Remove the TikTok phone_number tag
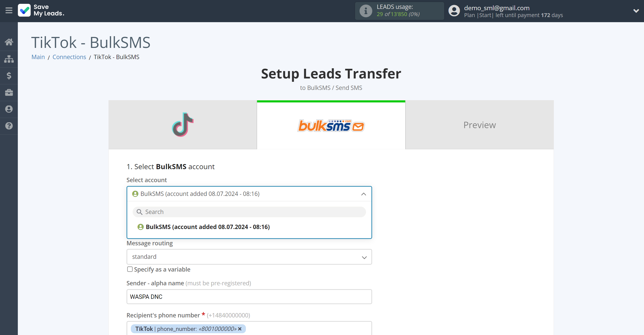This screenshot has height=335, width=644. pyautogui.click(x=240, y=329)
